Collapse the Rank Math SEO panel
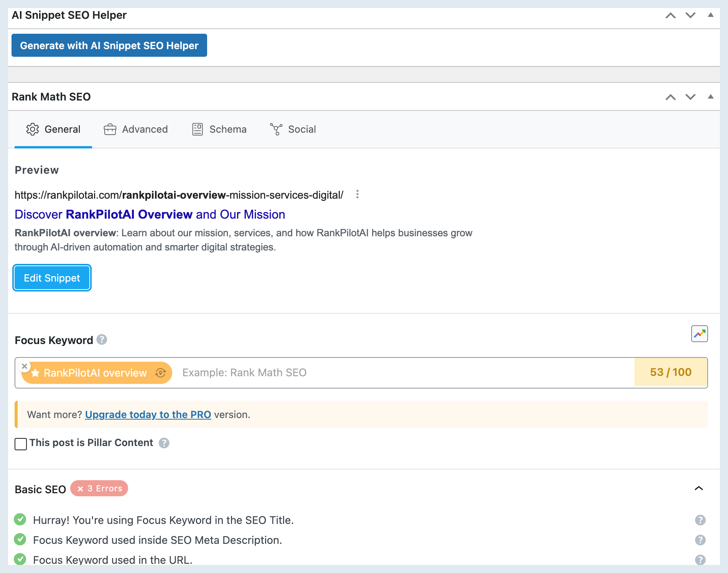Viewport: 728px width, 573px height. click(711, 97)
